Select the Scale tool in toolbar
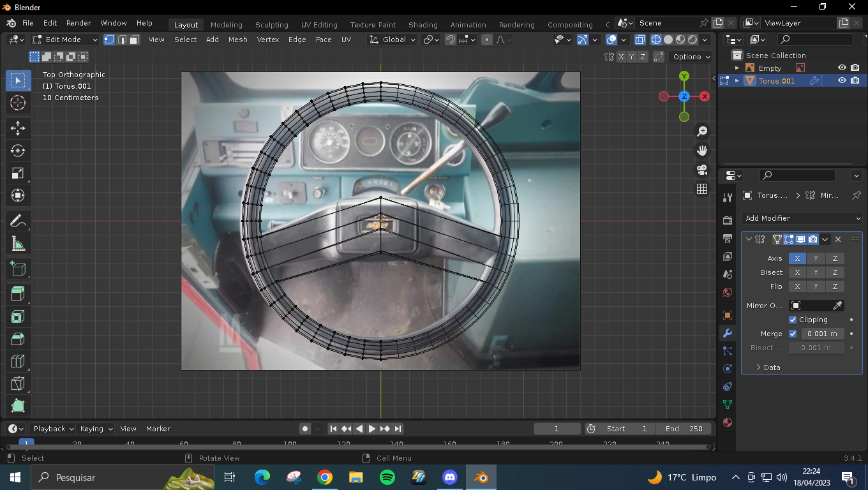The image size is (868, 490). pos(18,173)
